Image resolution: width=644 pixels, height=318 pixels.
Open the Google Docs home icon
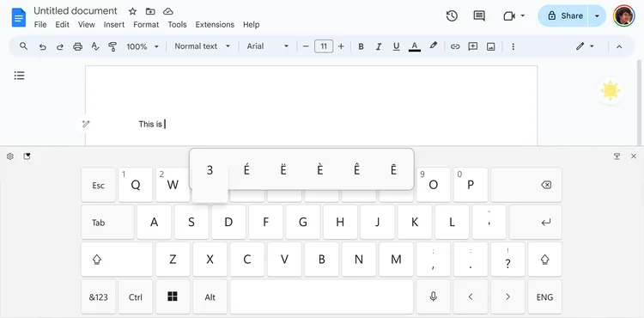click(x=19, y=17)
